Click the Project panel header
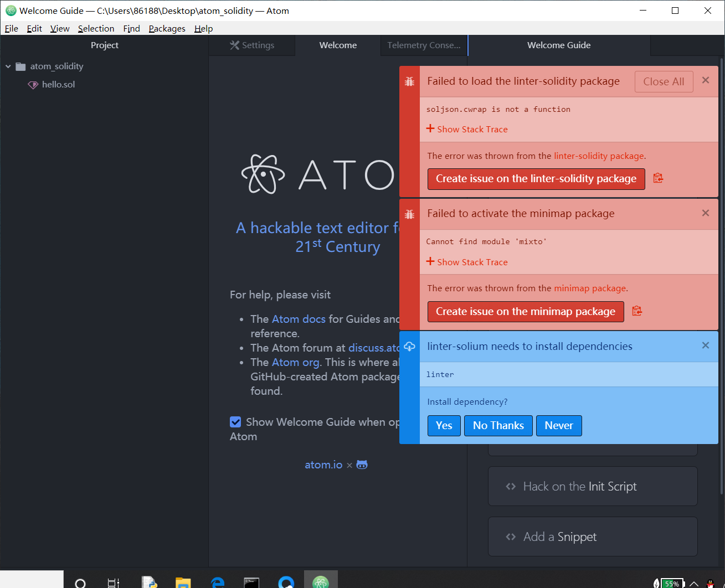The width and height of the screenshot is (725, 588). point(105,45)
